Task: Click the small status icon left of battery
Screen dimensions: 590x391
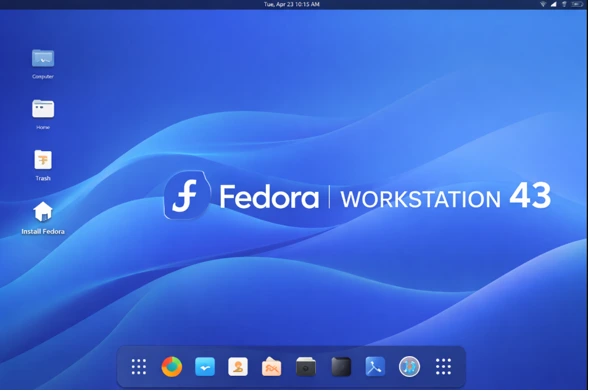Action: (564, 4)
